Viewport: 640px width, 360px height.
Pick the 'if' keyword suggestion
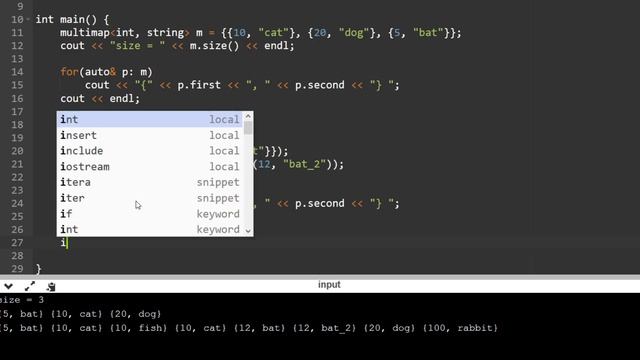150,213
